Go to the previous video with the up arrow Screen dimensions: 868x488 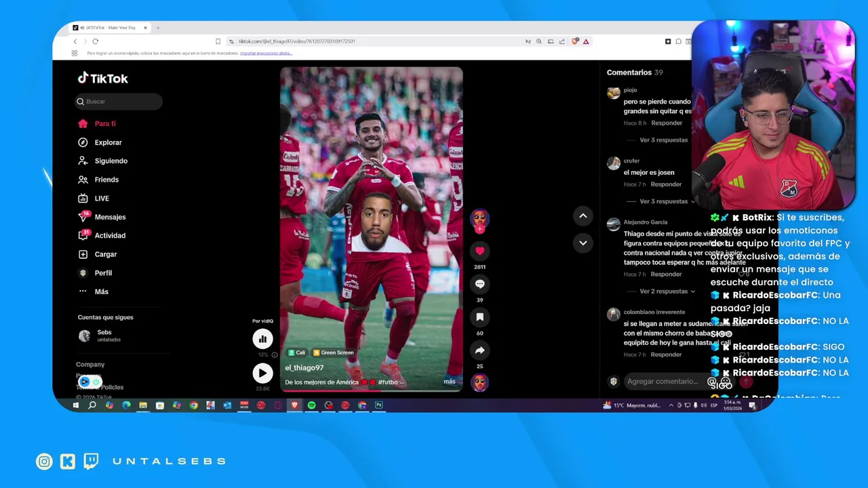point(583,216)
